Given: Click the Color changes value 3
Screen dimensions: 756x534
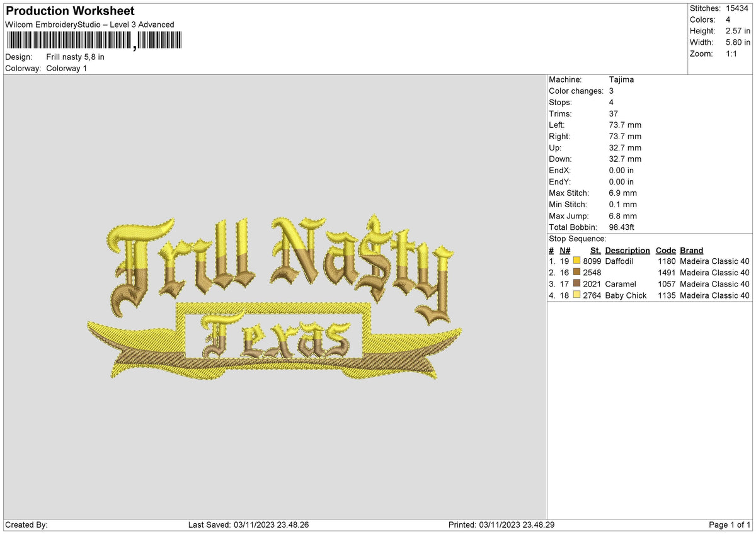Looking at the screenshot, I should click(x=612, y=91).
